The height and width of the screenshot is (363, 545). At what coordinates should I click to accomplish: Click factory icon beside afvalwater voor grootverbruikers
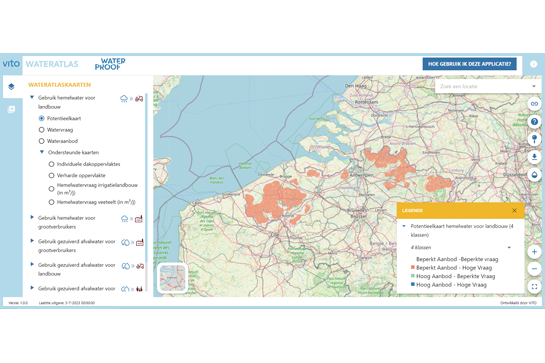[x=140, y=242]
